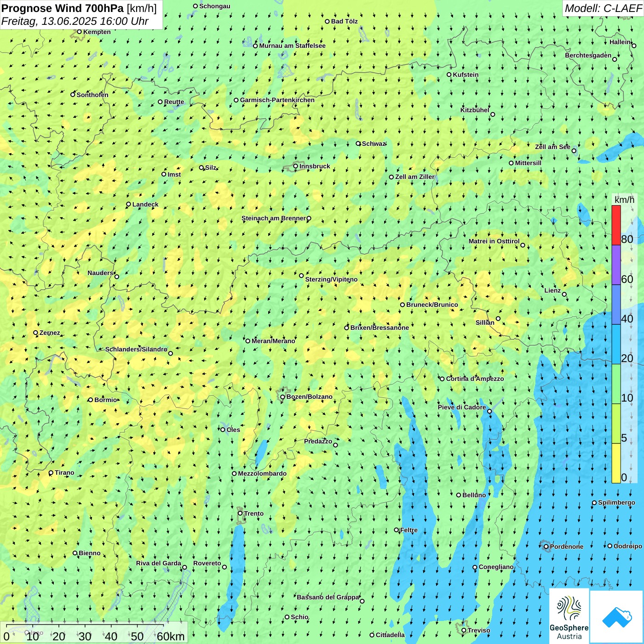
Task: Click the 'Modell: C-LAEF' label
Action: point(603,8)
